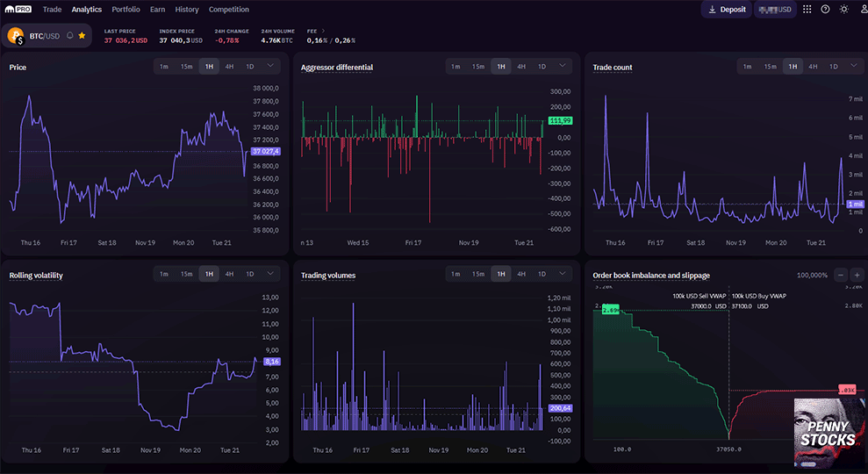Click the Deposit button
This screenshot has height=474, width=868.
pyautogui.click(x=726, y=10)
